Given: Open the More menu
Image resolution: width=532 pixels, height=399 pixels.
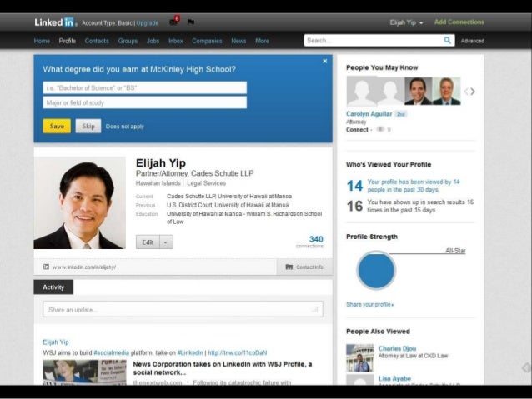Looking at the screenshot, I should pyautogui.click(x=262, y=41).
